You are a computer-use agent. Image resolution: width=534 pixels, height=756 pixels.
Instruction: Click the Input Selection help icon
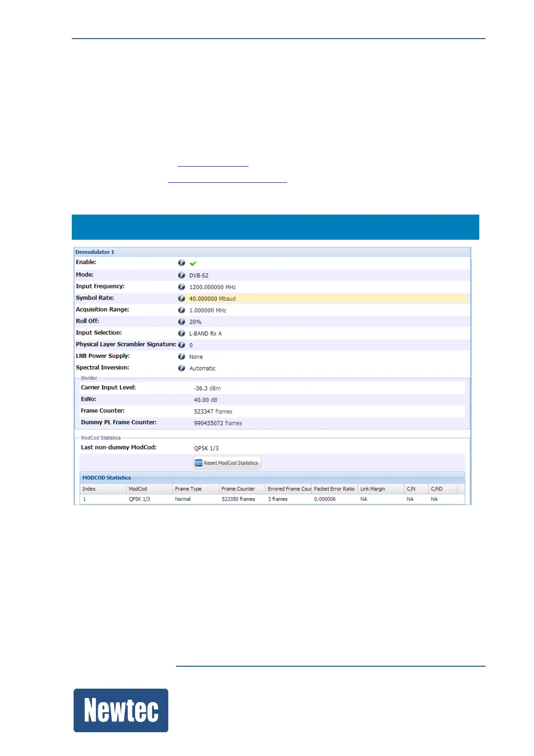click(181, 333)
